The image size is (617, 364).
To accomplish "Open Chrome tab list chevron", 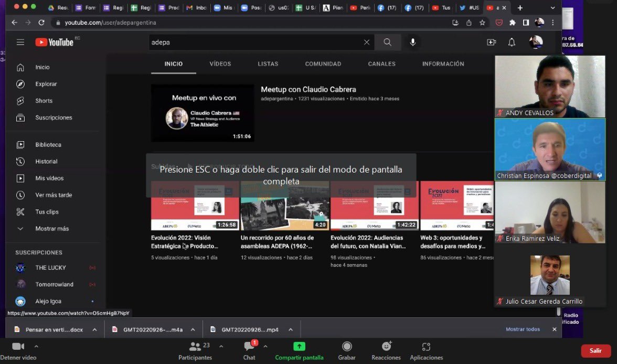I will pos(552,7).
